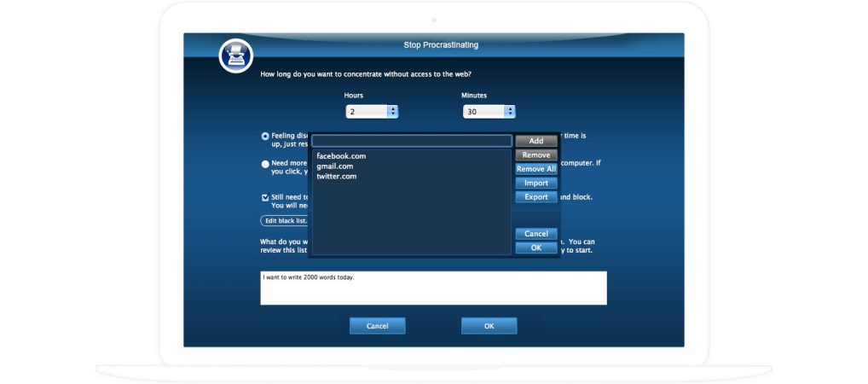
Task: Select gmail.com in the black list
Action: point(335,166)
